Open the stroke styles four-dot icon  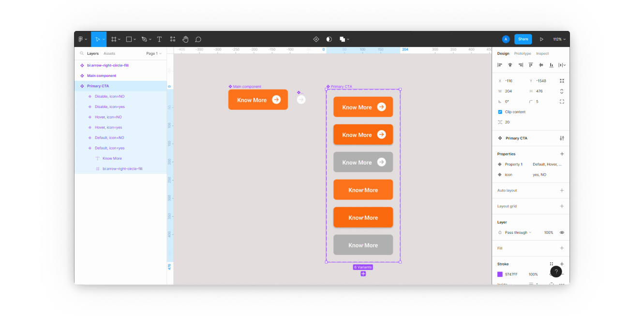point(551,264)
